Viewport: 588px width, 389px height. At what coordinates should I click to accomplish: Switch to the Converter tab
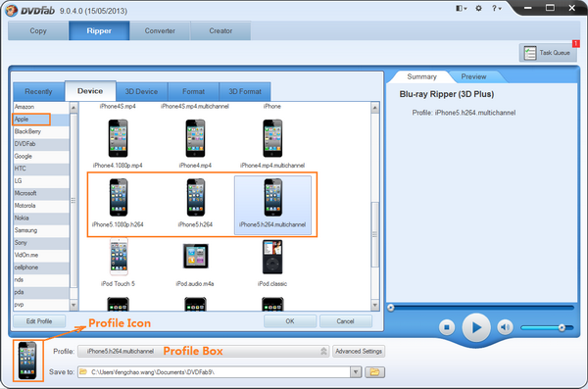(x=160, y=30)
